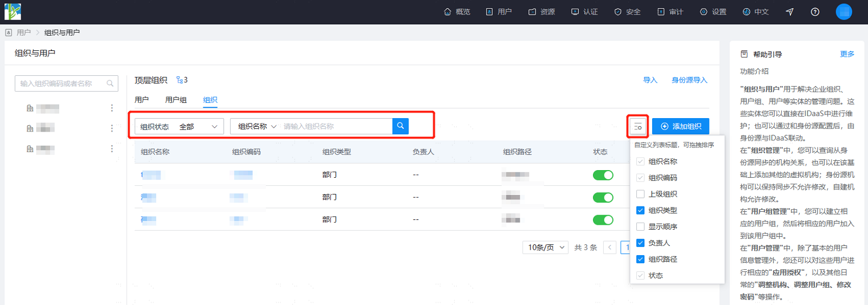Image resolution: width=868 pixels, height=305 pixels.
Task: Open the 安全 menu in top navigation
Action: 627,12
